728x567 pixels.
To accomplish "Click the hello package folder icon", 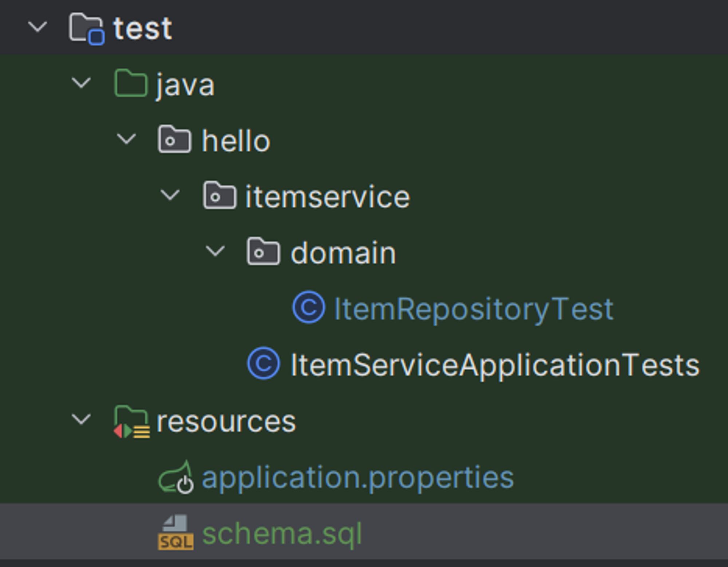I will coord(174,140).
